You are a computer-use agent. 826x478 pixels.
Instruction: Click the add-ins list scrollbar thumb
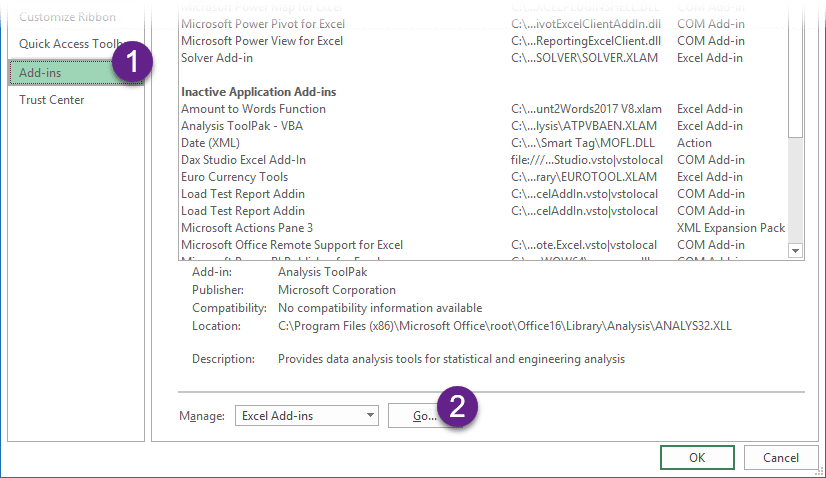795,72
